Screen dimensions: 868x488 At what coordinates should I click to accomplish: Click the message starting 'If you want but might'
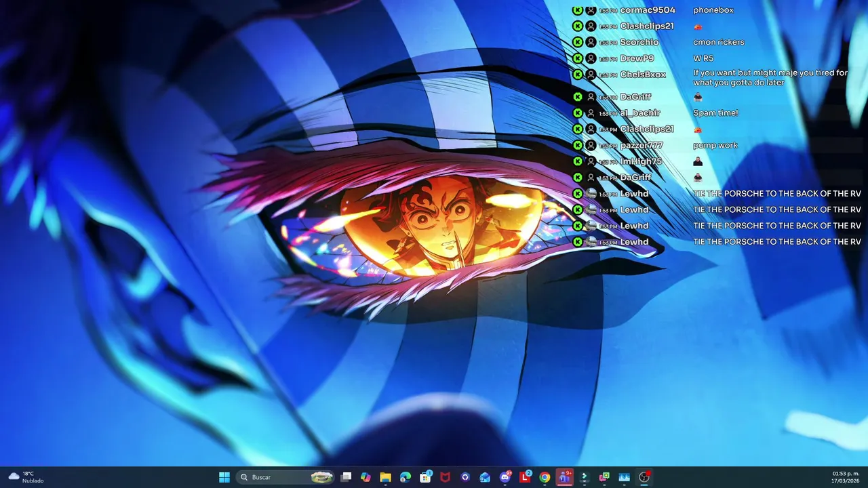tap(770, 77)
